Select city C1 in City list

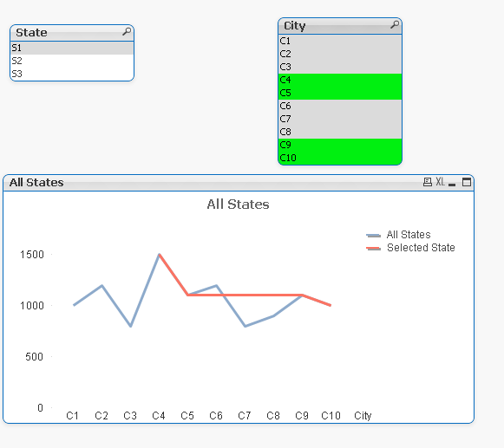(340, 41)
